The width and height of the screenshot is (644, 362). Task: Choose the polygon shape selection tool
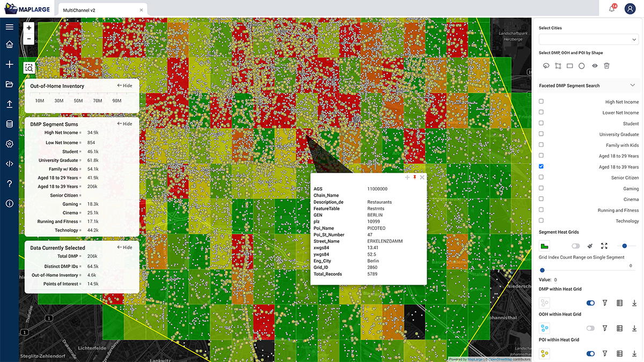pyautogui.click(x=558, y=65)
